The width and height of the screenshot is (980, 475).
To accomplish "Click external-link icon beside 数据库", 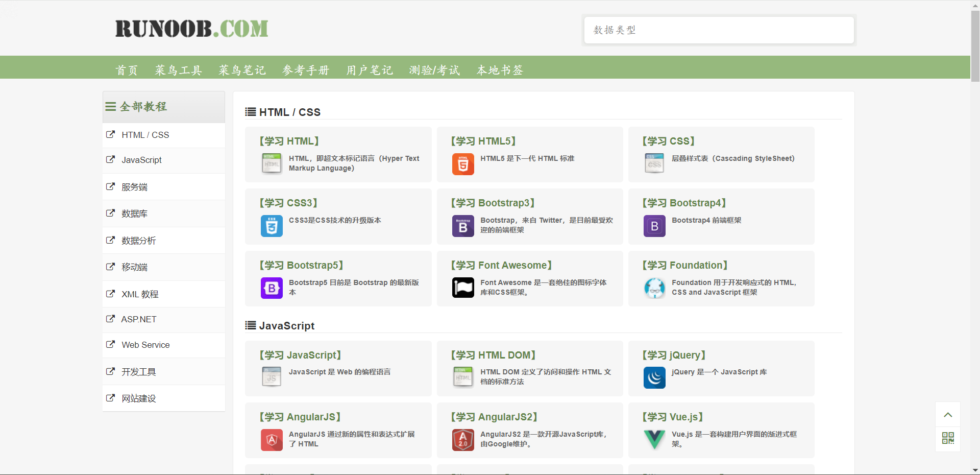I will 110,213.
